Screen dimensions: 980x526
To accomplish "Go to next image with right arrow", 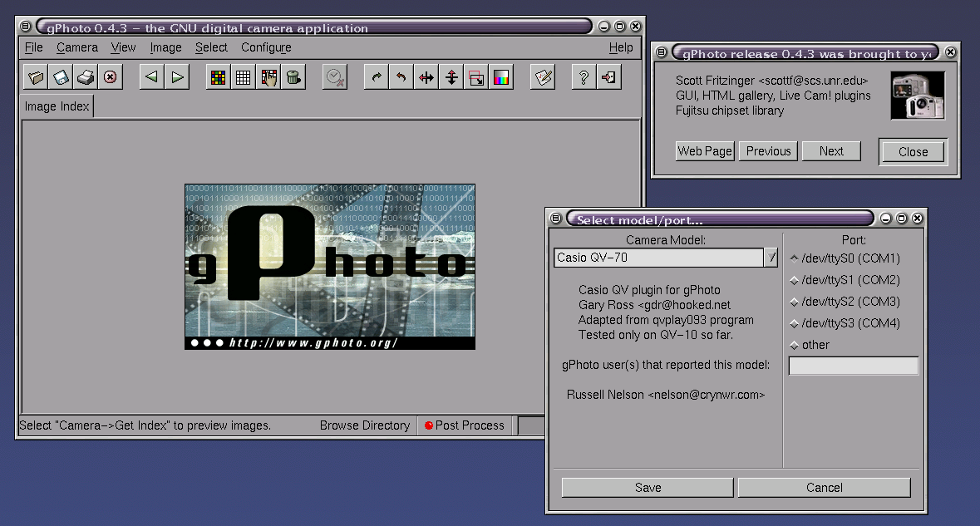I will pos(178,77).
